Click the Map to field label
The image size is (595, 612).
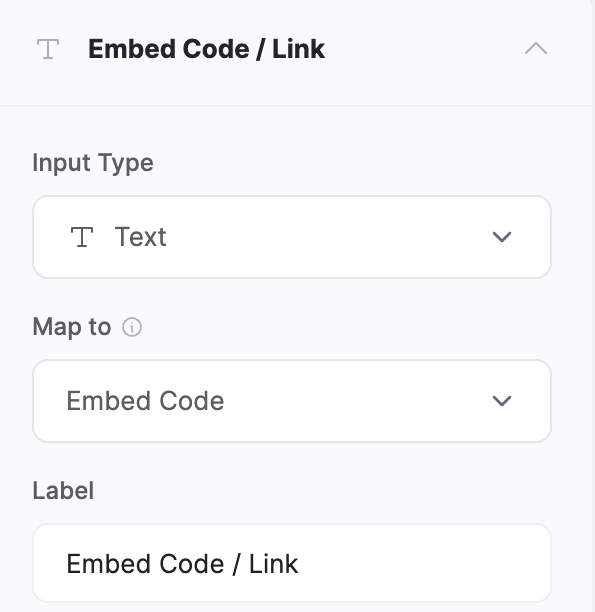tap(72, 327)
